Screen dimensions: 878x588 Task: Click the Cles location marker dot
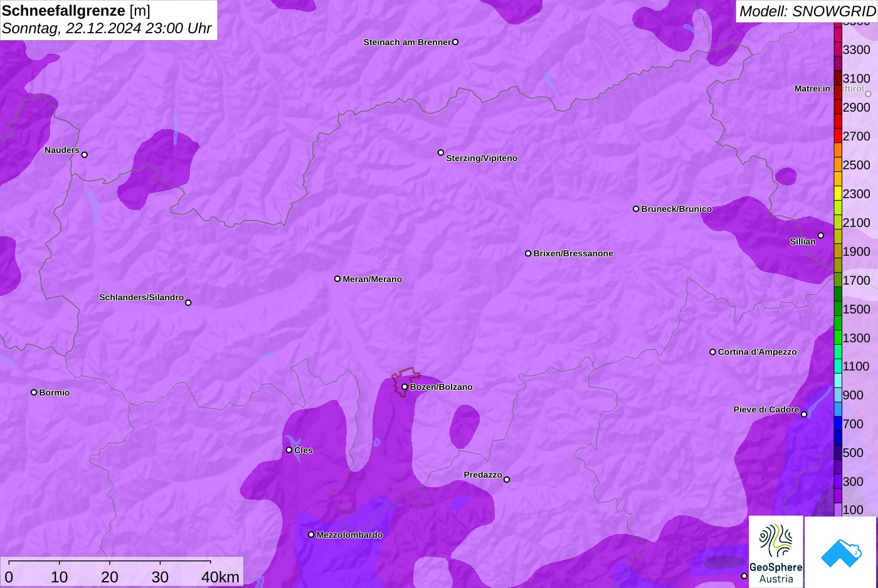289,449
